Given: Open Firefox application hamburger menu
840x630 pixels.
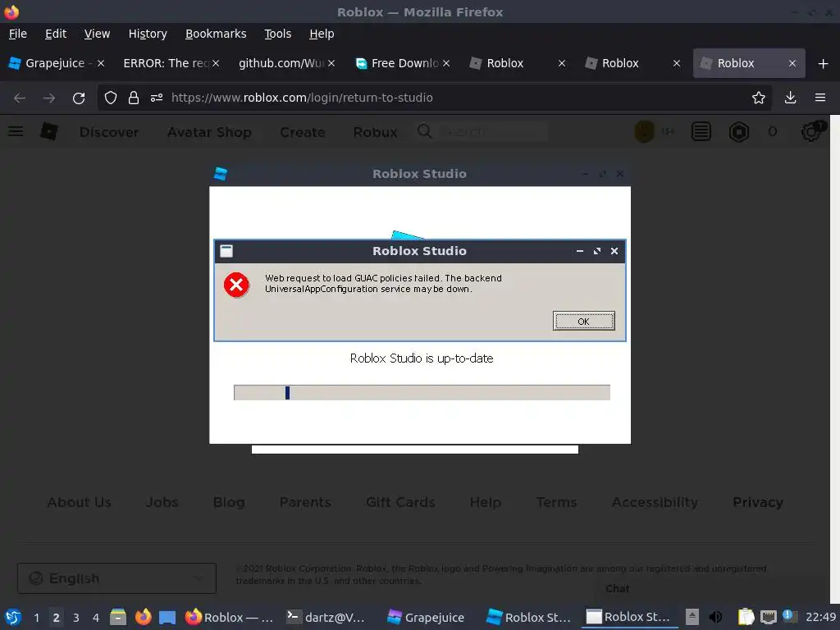Looking at the screenshot, I should click(x=820, y=98).
